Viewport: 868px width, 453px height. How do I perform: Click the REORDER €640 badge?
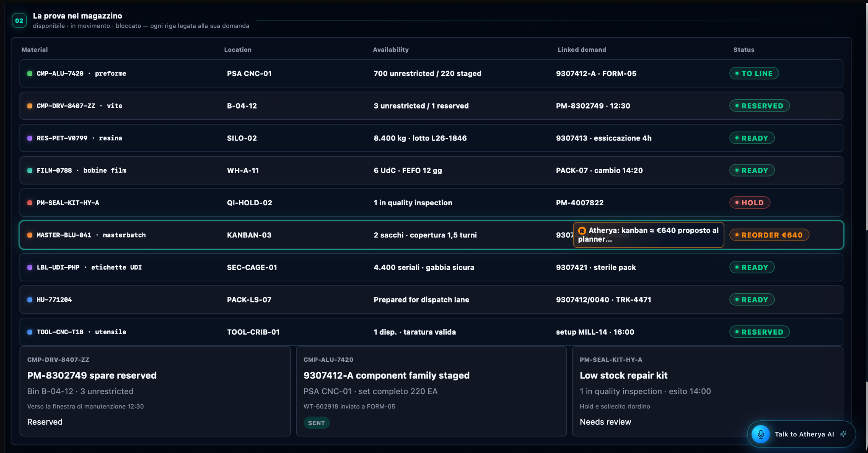point(769,235)
